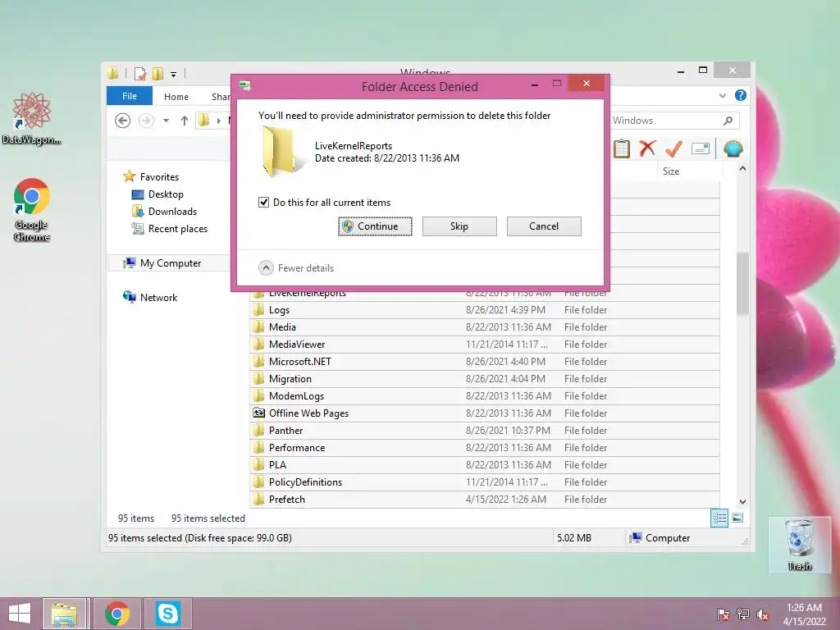Viewport: 840px width, 630px height.
Task: Select the PLA folder
Action: pyautogui.click(x=485, y=464)
